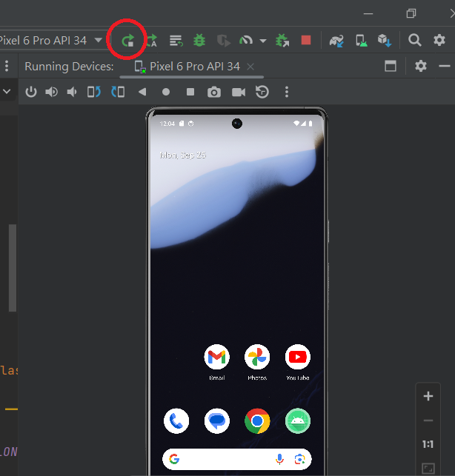This screenshot has height=476, width=455.
Task: Click the Run with coverage icon
Action: pos(223,41)
